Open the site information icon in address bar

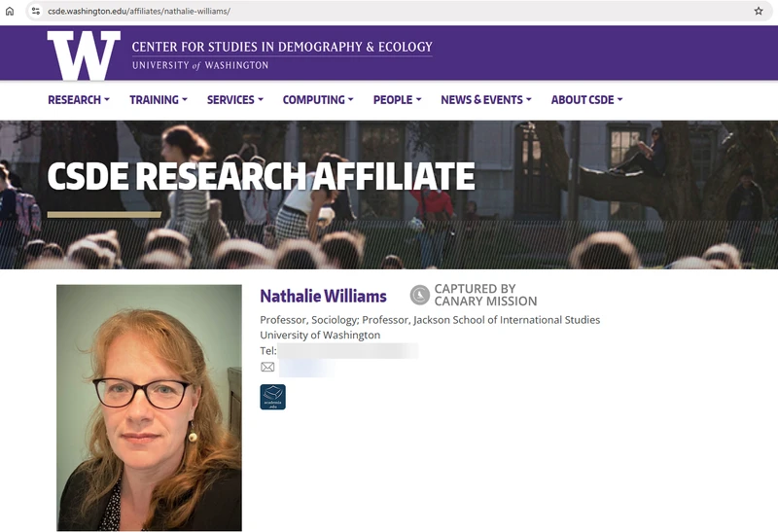click(x=35, y=11)
